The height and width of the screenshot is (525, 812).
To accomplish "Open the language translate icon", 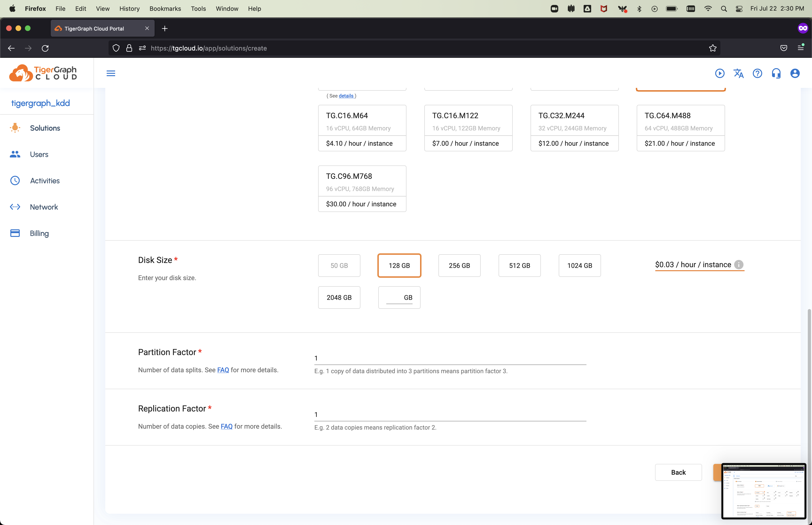I will [738, 73].
